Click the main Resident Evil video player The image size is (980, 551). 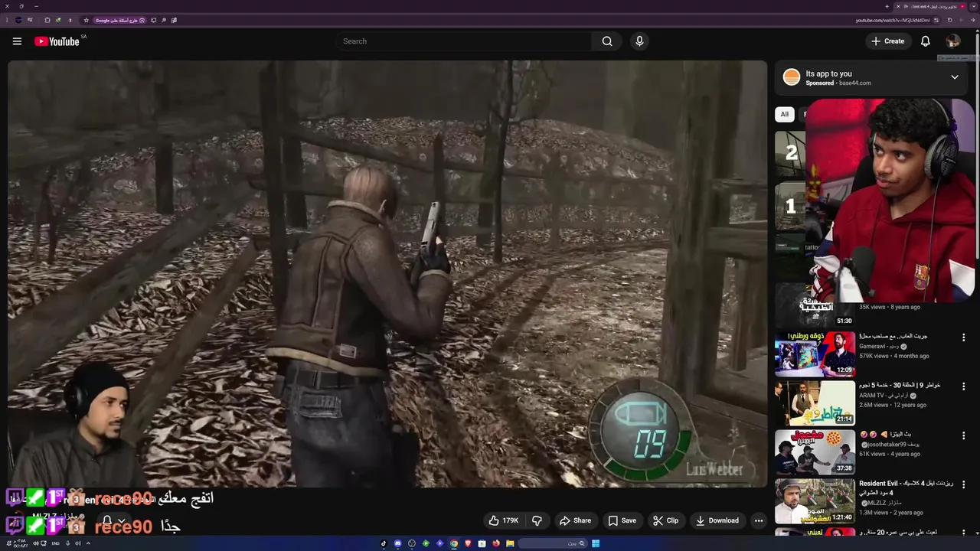[x=387, y=274]
